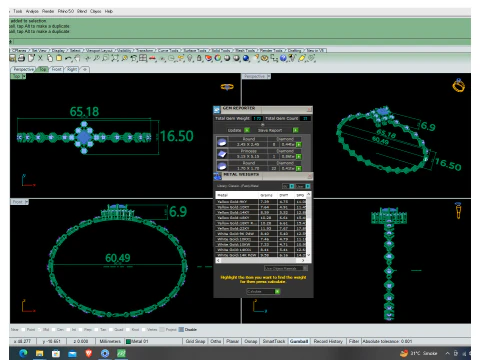
Task: Open Microsoft Edge from taskbar
Action: coord(23,353)
